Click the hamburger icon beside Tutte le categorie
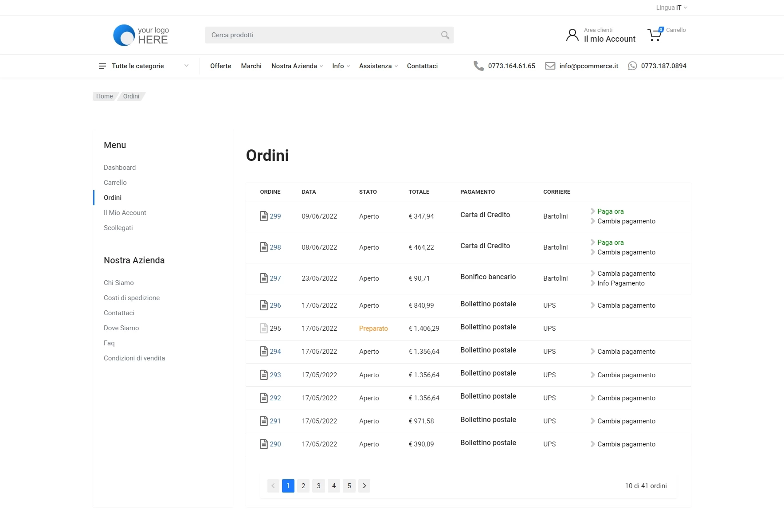The height and width of the screenshot is (532, 784). coord(102,66)
